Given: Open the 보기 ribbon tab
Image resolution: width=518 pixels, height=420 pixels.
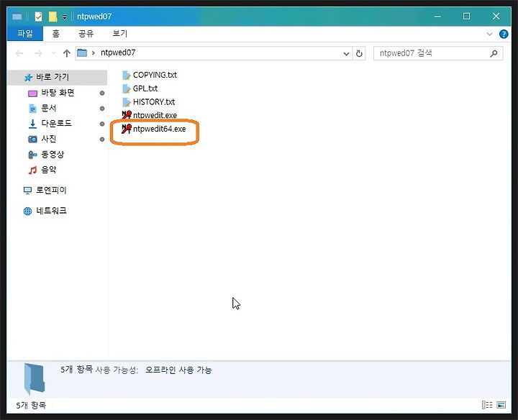Looking at the screenshot, I should 120,33.
